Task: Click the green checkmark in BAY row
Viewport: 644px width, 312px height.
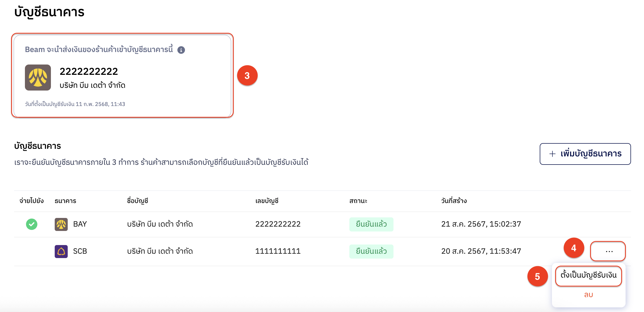Action: point(32,224)
